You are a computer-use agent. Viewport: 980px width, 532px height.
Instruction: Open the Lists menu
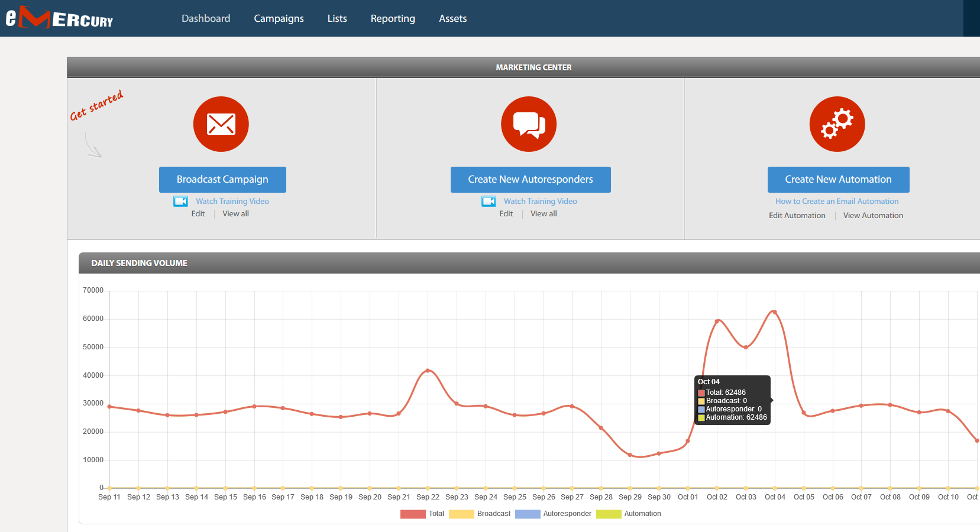point(337,18)
